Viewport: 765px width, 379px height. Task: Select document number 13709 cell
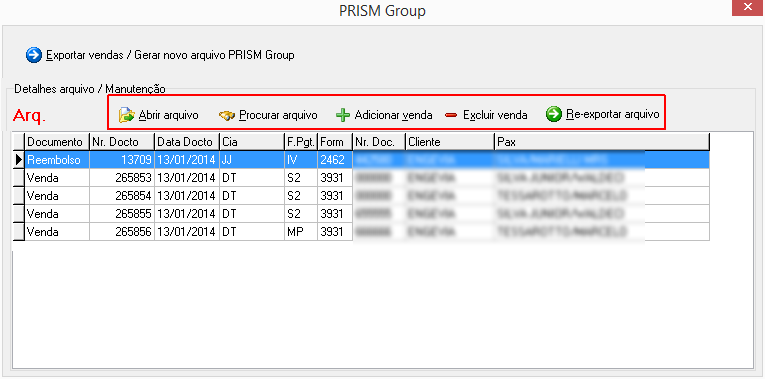(x=122, y=160)
